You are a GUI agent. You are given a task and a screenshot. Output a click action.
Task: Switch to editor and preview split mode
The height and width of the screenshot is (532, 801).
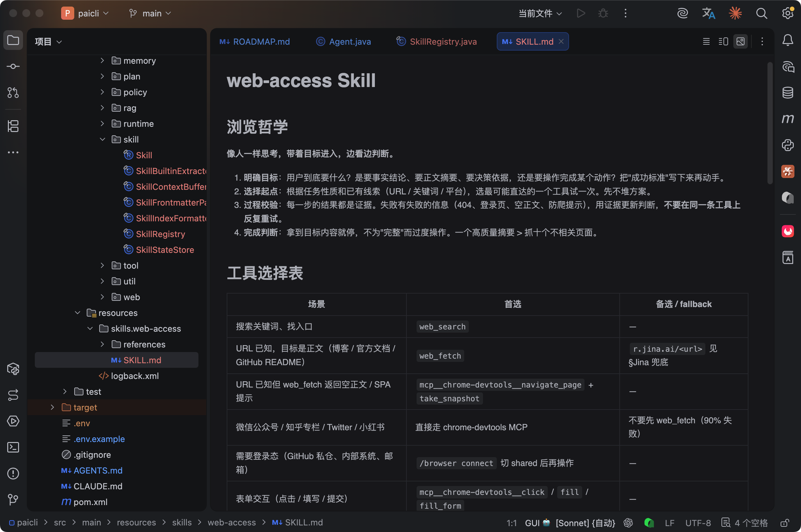point(723,41)
